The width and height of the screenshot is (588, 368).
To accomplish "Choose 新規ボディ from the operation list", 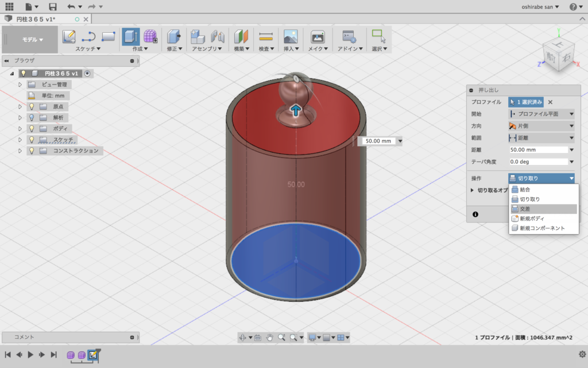I will 543,218.
